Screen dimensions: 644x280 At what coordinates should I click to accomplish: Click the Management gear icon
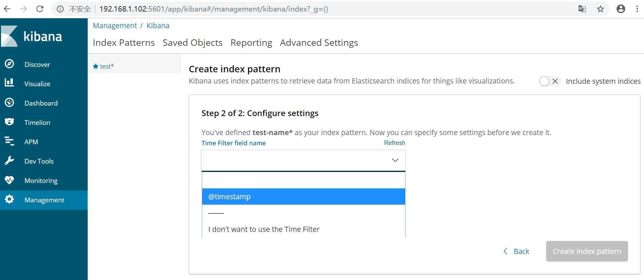pyautogui.click(x=10, y=199)
